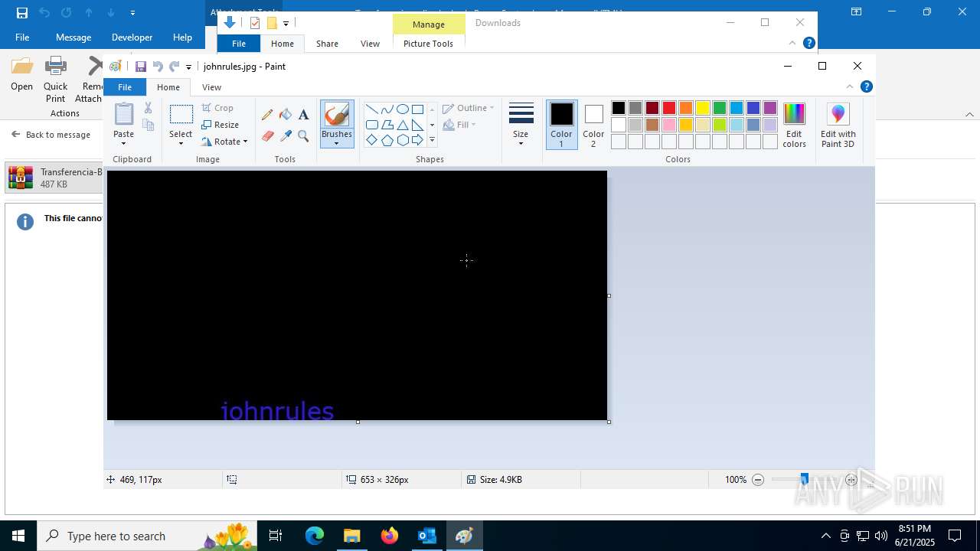Click the Cut scissors icon
The image size is (980, 551).
pos(149,108)
